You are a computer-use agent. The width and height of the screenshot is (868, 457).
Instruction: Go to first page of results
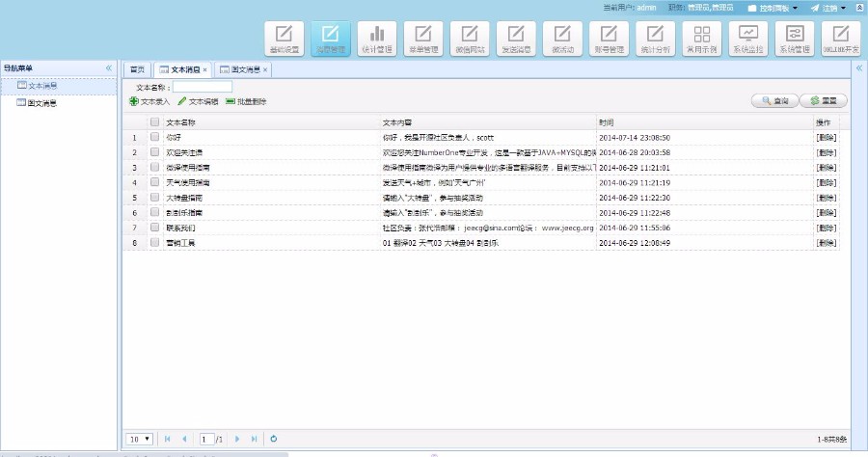pos(167,439)
